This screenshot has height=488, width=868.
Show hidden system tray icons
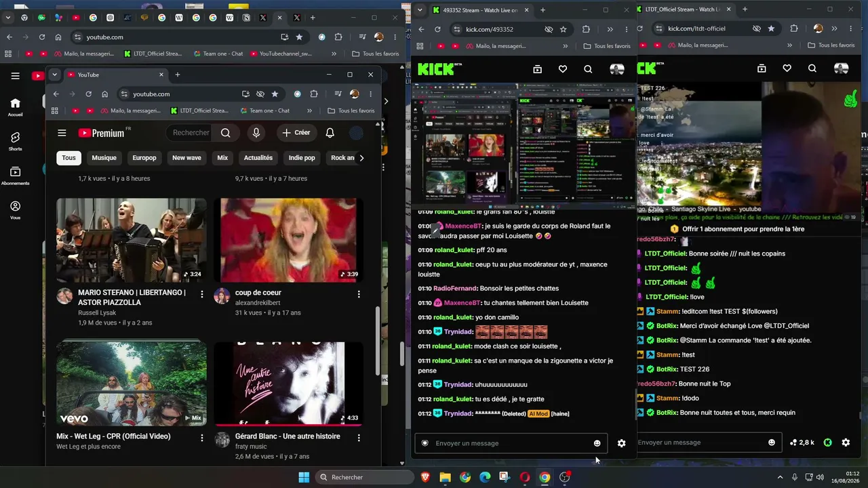coord(779,477)
